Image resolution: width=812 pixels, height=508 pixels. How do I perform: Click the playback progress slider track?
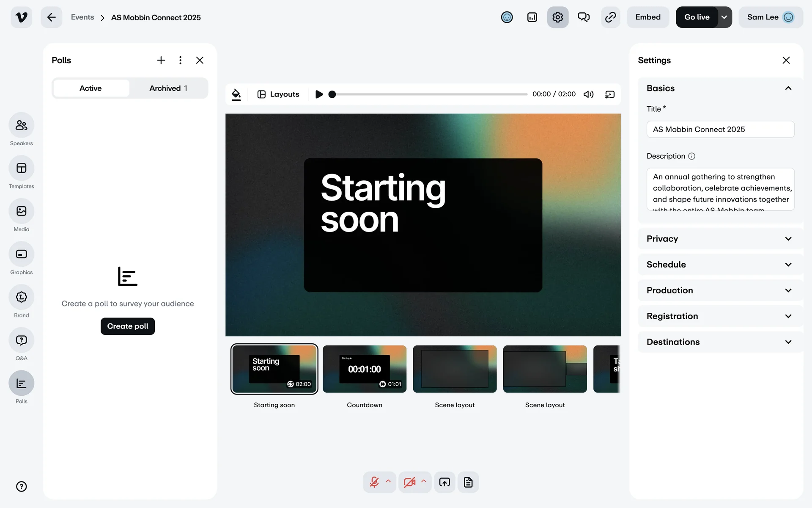[429, 94]
